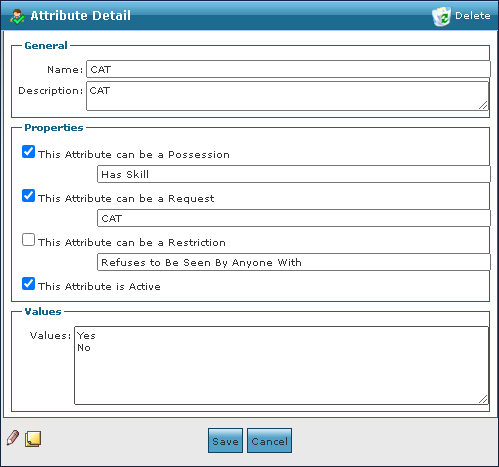This screenshot has width=499, height=467.
Task: Click the pencil edit icon
Action: 13,438
